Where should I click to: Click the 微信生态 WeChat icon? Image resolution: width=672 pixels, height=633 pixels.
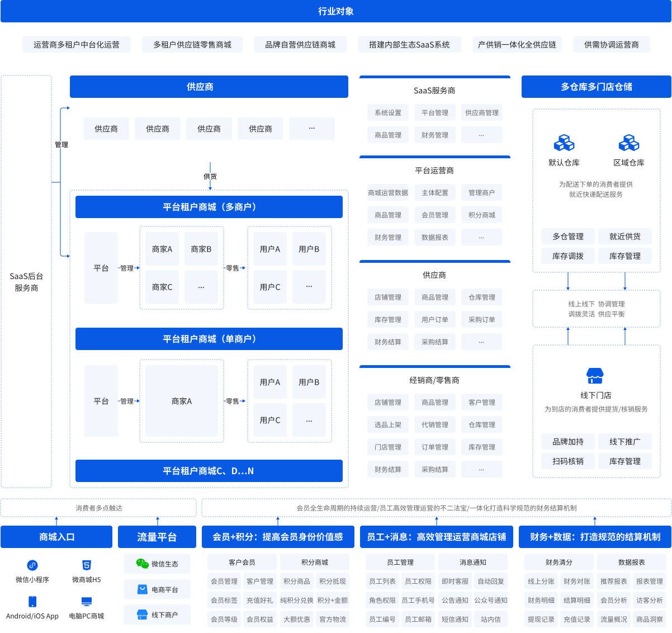click(x=143, y=564)
